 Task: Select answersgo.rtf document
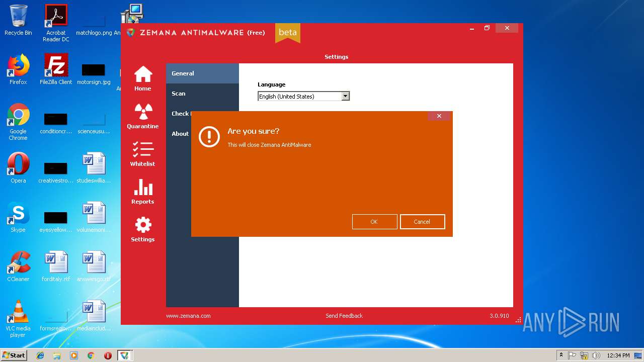pos(94,266)
